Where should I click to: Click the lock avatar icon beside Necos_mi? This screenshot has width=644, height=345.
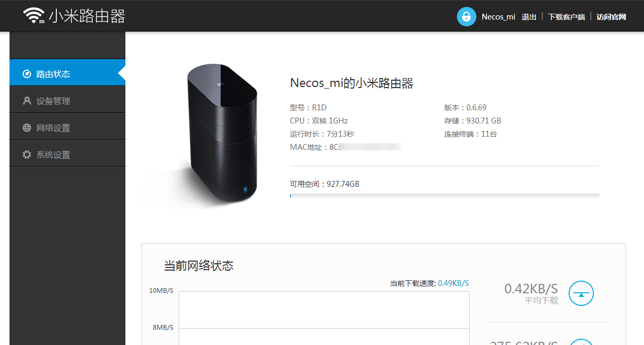point(466,16)
